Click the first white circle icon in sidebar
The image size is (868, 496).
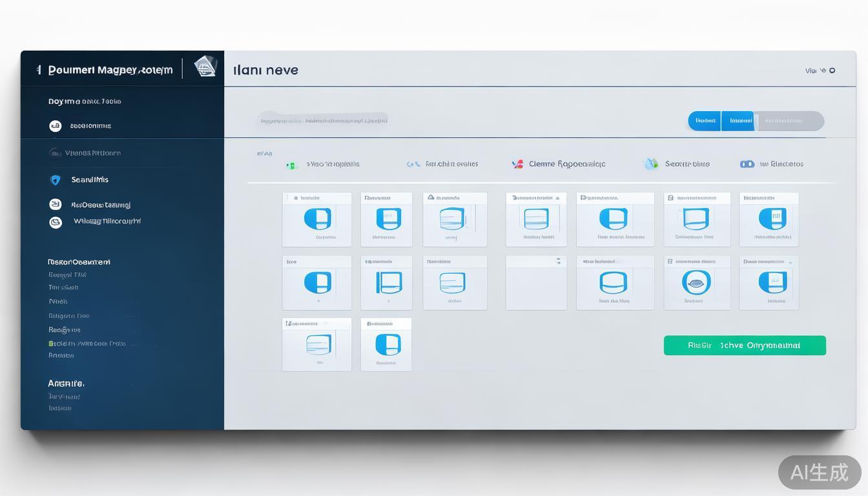pos(56,126)
